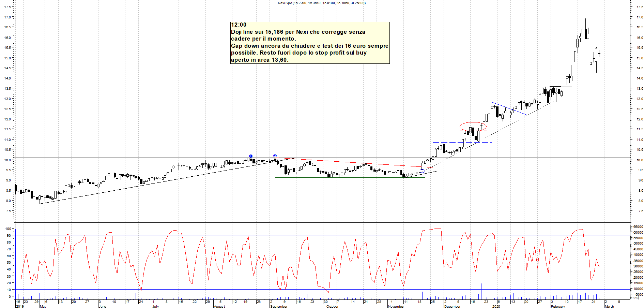Click the 0 label on oscillator scale
The image size is (644, 308).
(10, 296)
